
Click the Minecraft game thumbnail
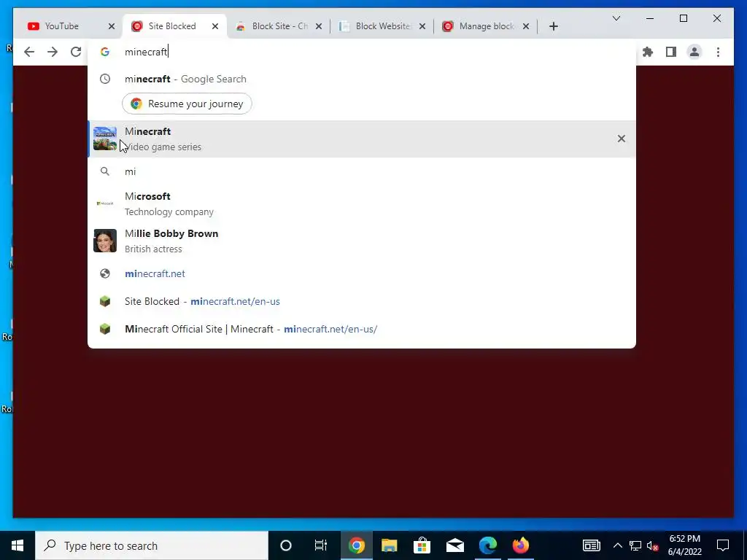click(x=105, y=139)
